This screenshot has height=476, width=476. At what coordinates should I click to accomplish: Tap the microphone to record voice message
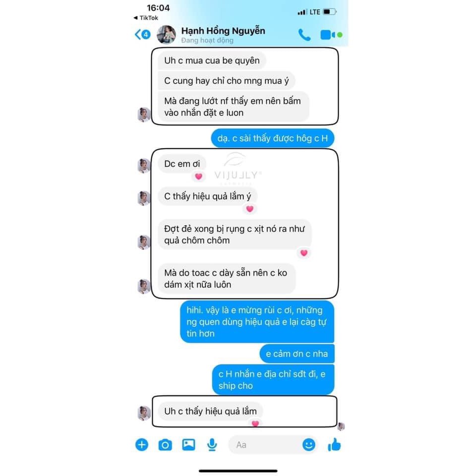[x=212, y=445]
